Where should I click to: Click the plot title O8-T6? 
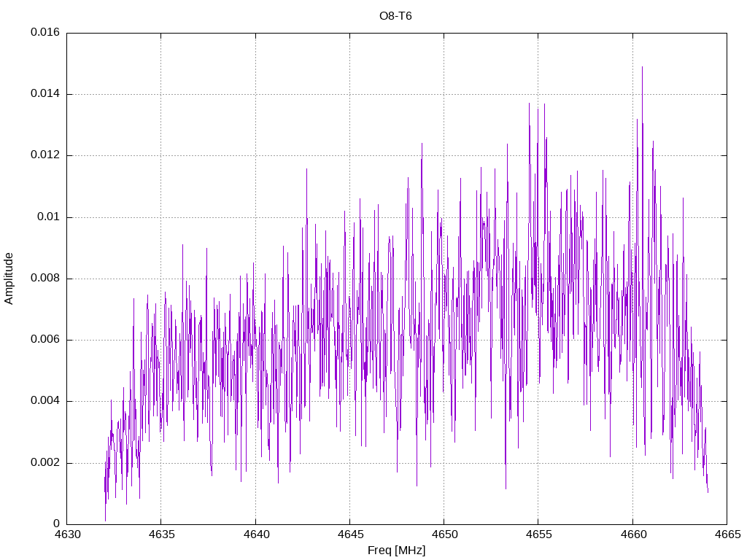click(x=395, y=16)
